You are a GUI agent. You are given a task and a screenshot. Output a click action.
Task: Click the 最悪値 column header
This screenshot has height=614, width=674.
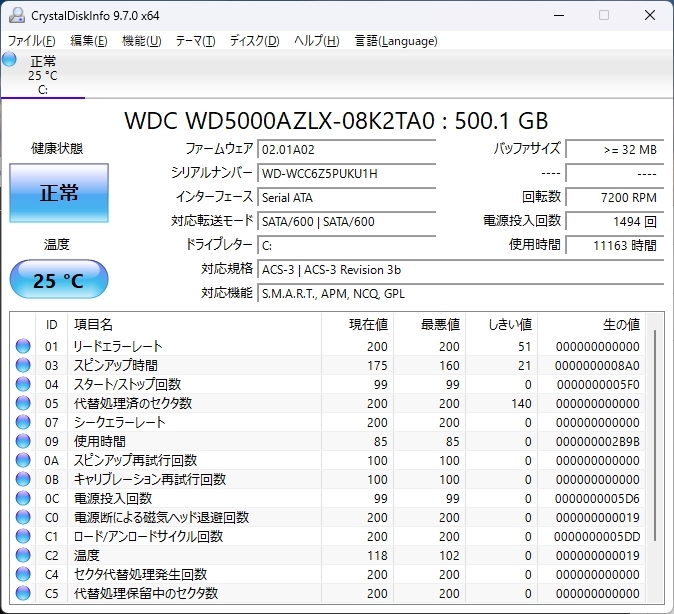[x=429, y=324]
